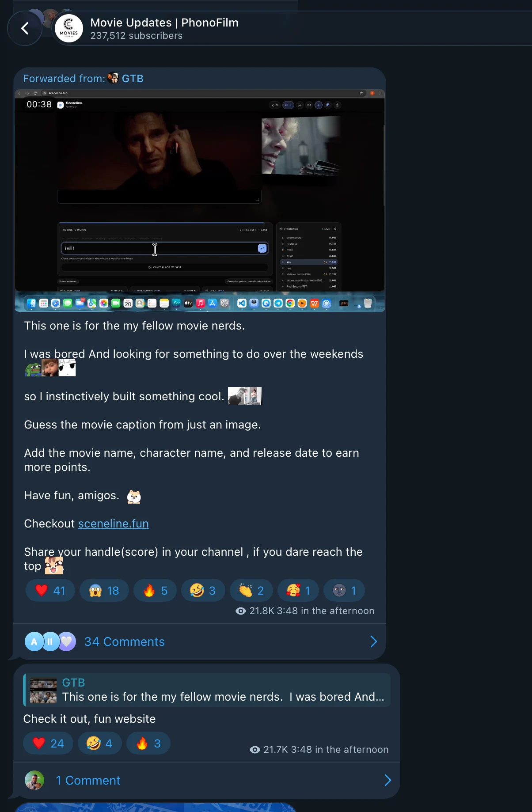Image resolution: width=532 pixels, height=812 pixels.
Task: Play the forwarded video thumbnail
Action: click(x=200, y=200)
